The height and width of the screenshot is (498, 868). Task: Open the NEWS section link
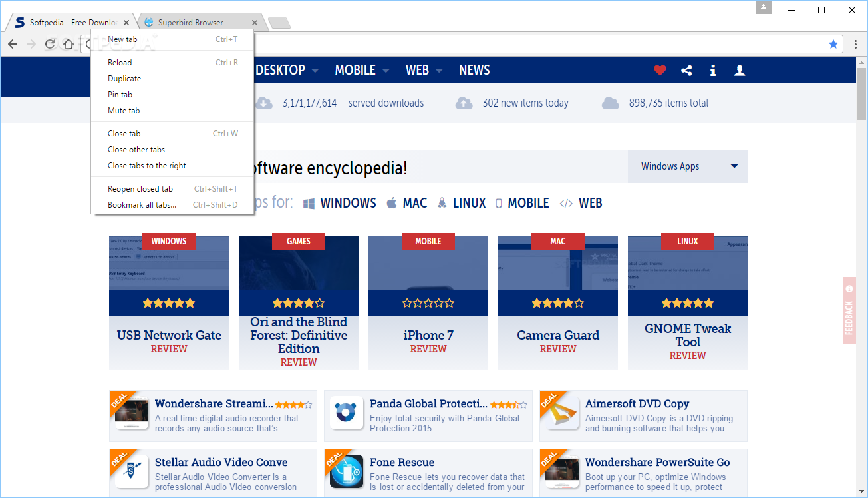[x=474, y=70]
